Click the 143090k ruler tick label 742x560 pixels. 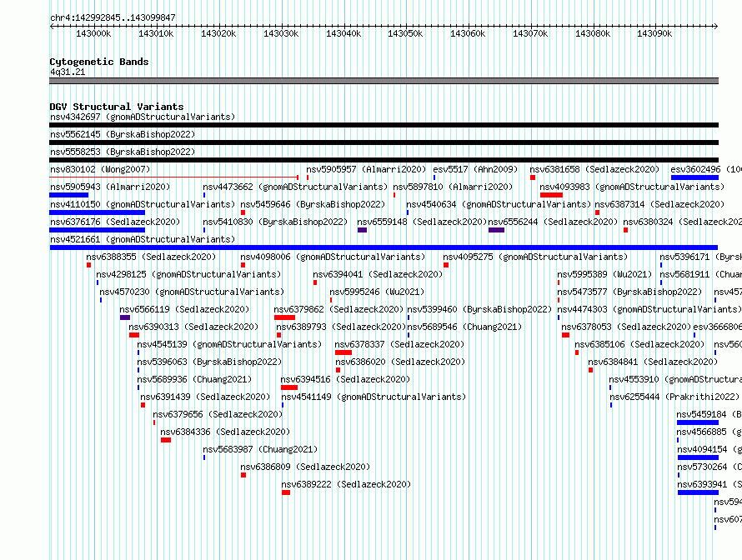coord(654,34)
